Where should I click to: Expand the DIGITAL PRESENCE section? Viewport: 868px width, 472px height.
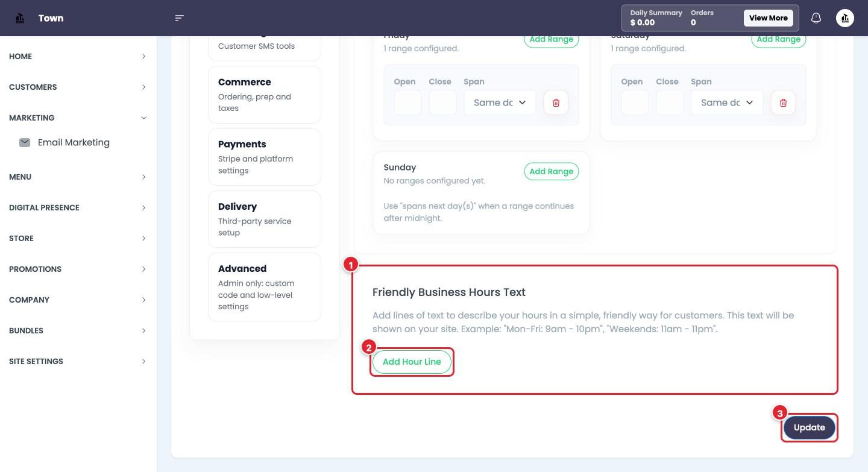78,207
